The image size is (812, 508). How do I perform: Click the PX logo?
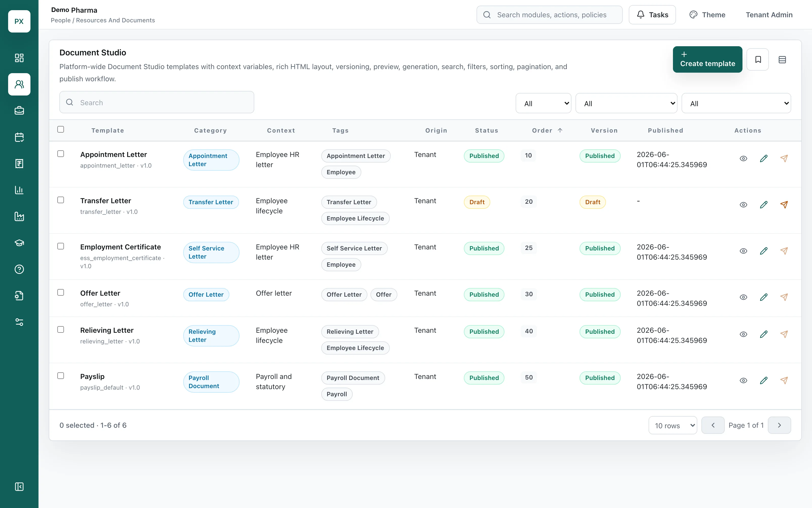click(x=19, y=21)
